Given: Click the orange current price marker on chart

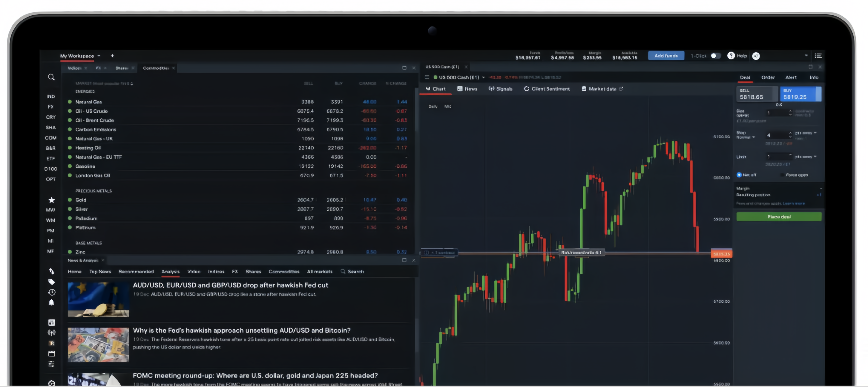Looking at the screenshot, I should click(x=721, y=254).
